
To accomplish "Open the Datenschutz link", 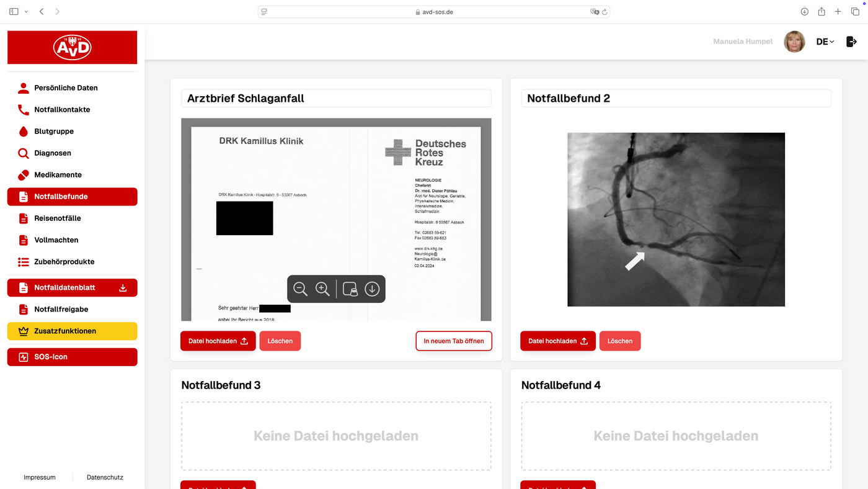I will [105, 478].
